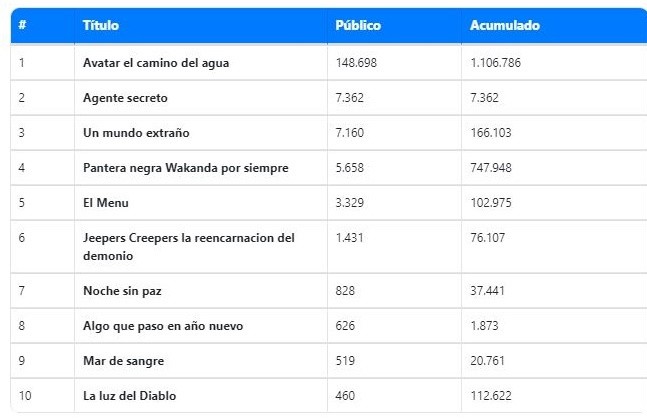Viewport: 647px width, 420px height.
Task: Click the El Menu title
Action: click(x=106, y=203)
